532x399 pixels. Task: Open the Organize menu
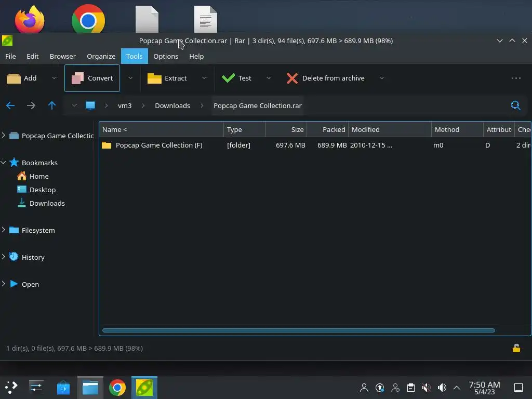point(101,56)
